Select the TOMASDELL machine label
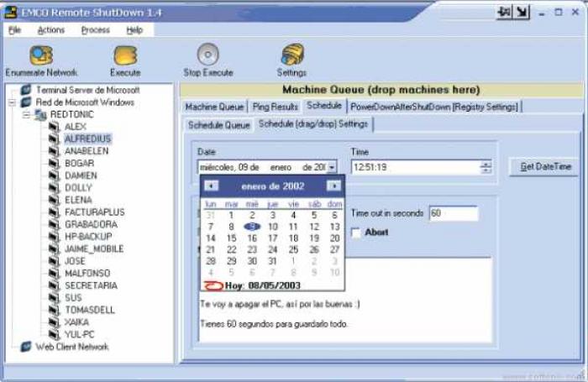This screenshot has width=588, height=382. tap(90, 310)
